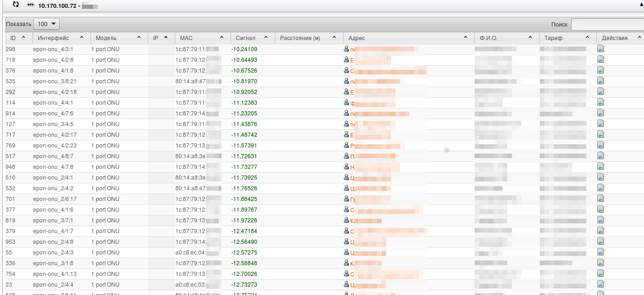
Task: Click the user icon in row epon-onu_3/7:1
Action: pos(346,220)
